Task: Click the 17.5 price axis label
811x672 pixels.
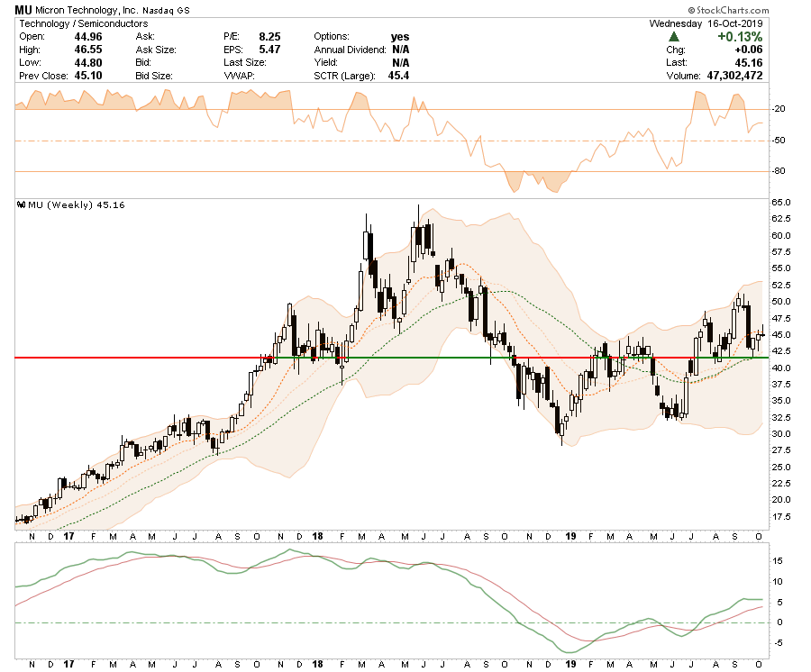Action: pos(781,517)
